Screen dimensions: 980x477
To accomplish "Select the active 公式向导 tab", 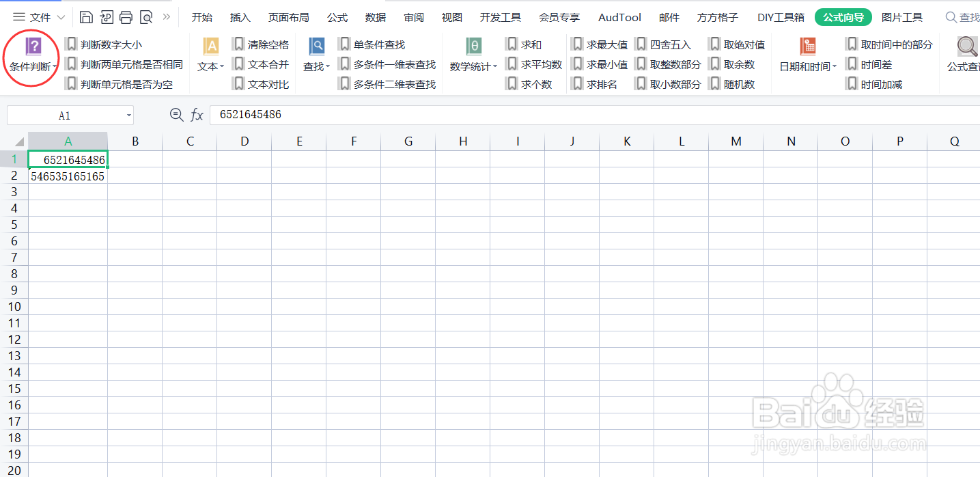I will click(x=843, y=17).
